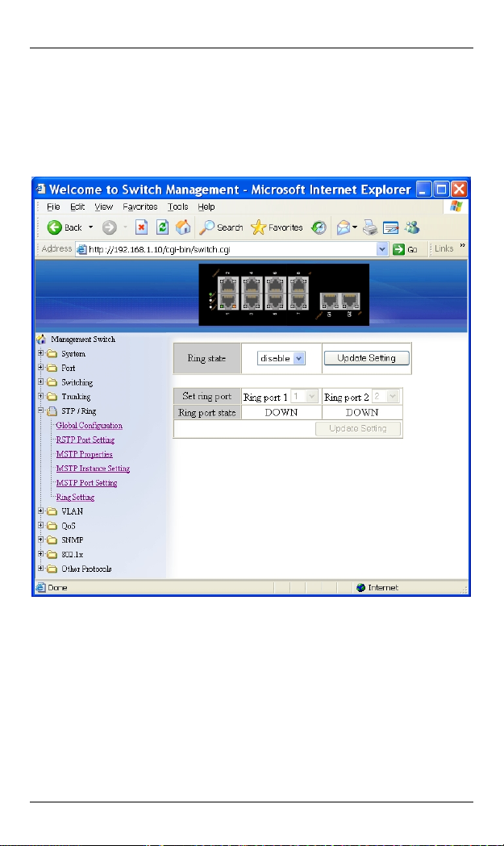Open the View menu
This screenshot has width=504, height=846.
coord(103,206)
